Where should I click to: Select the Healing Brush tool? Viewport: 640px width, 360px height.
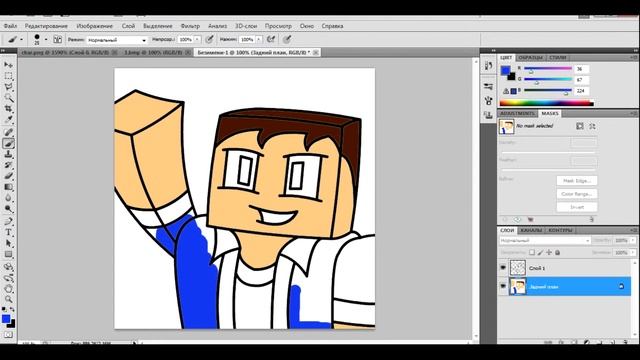coord(8,132)
